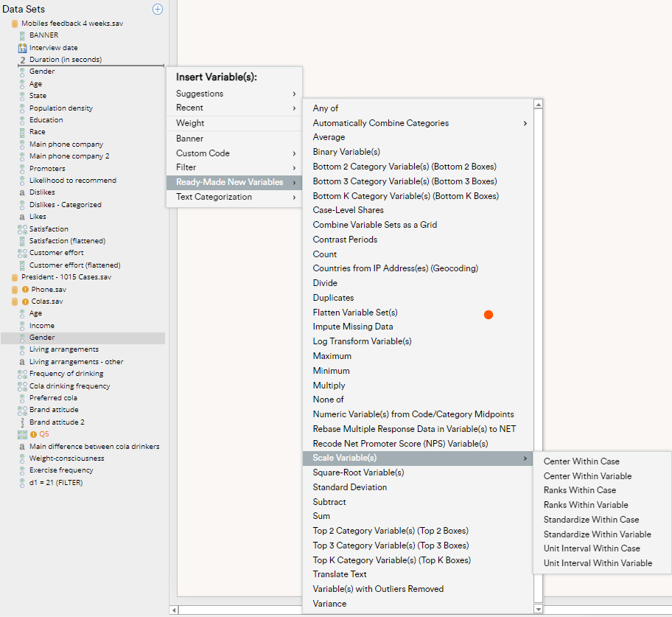This screenshot has height=617, width=672.
Task: Select the Main phone company 2 variable
Action: (69, 156)
